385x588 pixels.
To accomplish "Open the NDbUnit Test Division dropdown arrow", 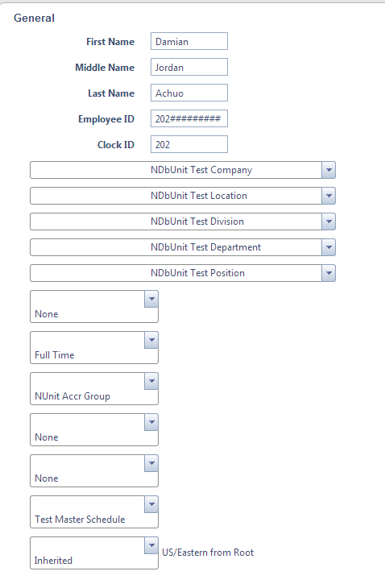I will 329,222.
